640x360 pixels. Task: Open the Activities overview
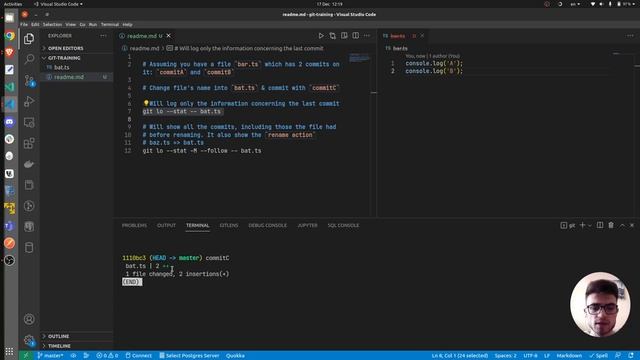(x=13, y=4)
